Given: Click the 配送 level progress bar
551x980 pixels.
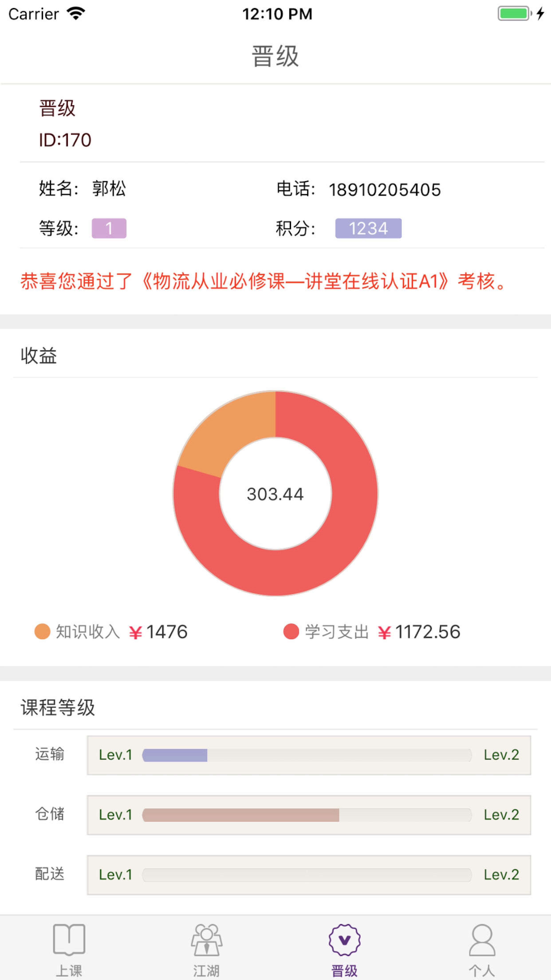Looking at the screenshot, I should click(307, 875).
